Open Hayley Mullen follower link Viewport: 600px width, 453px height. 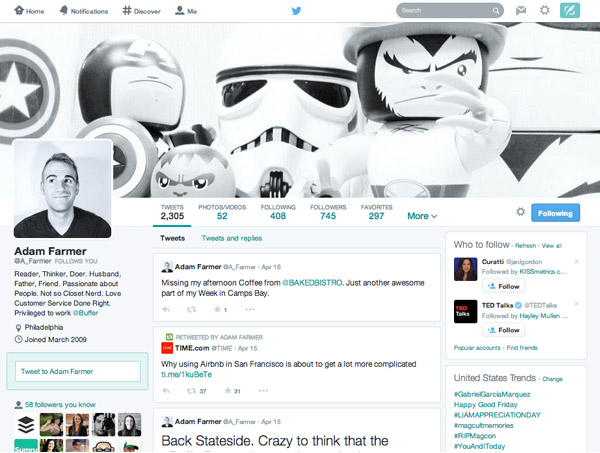click(540, 316)
